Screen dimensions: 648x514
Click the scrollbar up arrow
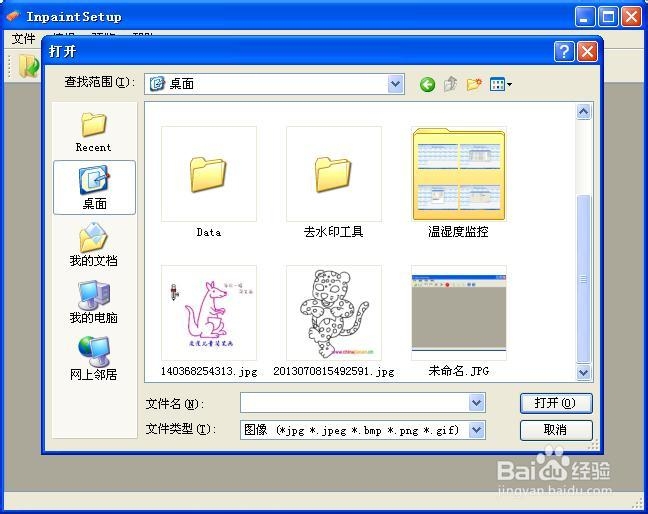[x=584, y=112]
